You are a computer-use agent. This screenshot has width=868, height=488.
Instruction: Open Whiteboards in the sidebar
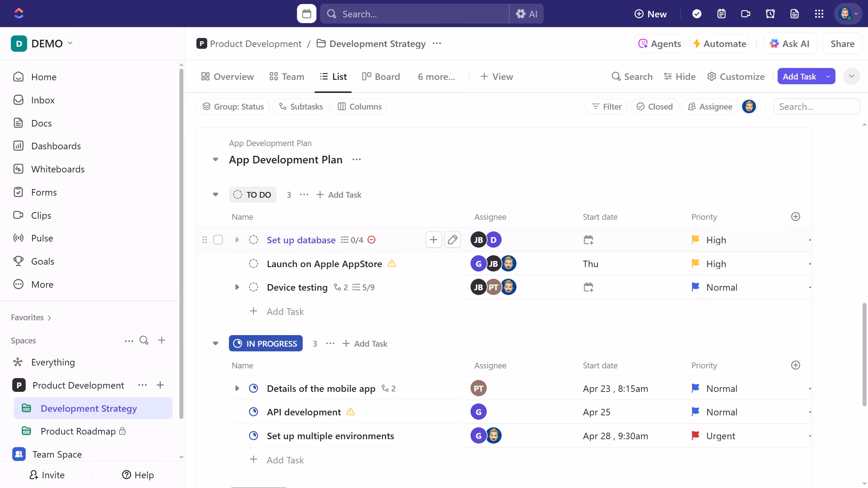tap(58, 169)
